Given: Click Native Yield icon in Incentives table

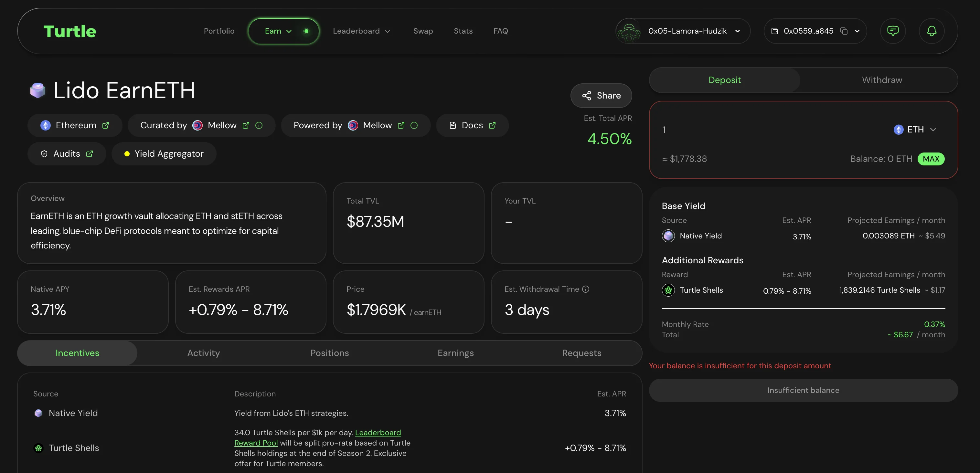Looking at the screenshot, I should (38, 413).
